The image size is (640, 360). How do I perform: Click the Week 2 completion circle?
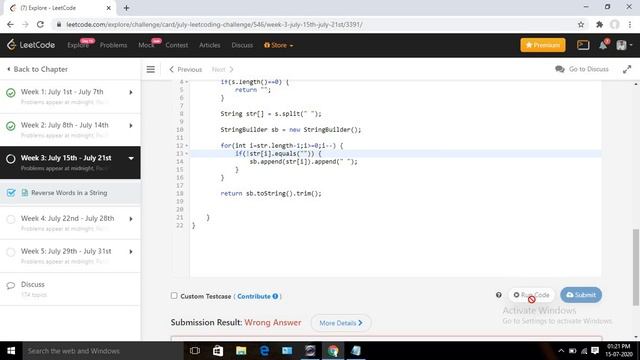pyautogui.click(x=11, y=126)
